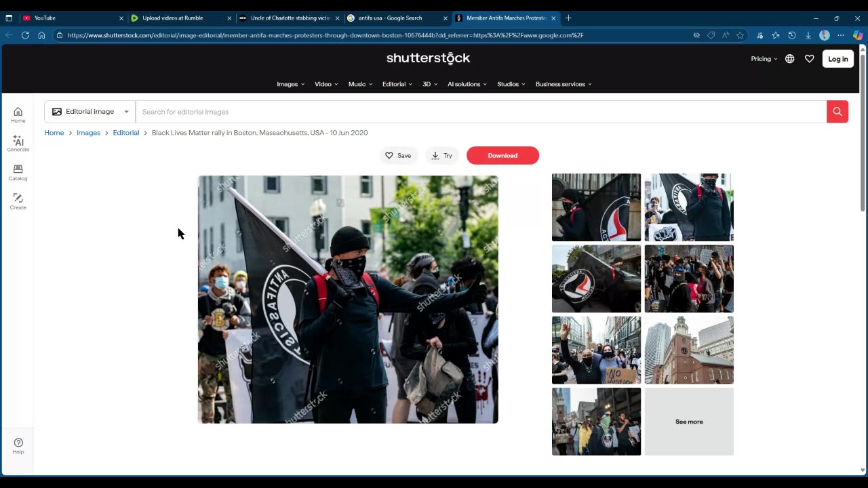The height and width of the screenshot is (488, 868).
Task: Click the globe language icon
Action: point(789,59)
